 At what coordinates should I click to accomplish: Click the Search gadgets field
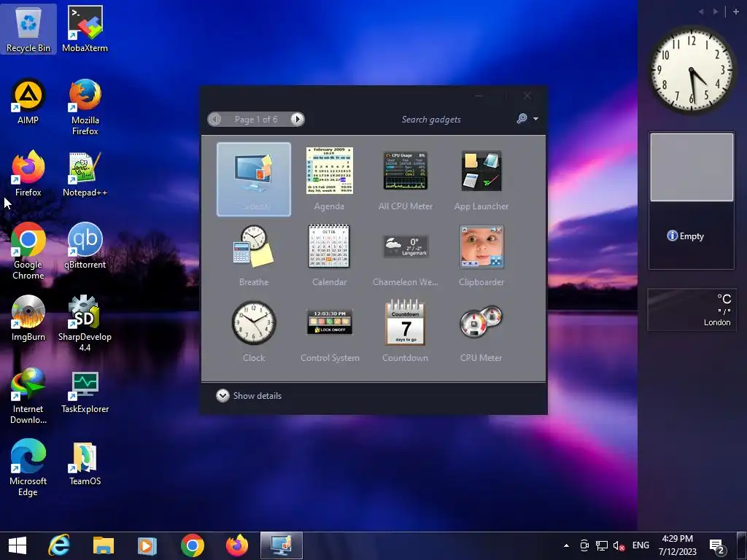(431, 119)
